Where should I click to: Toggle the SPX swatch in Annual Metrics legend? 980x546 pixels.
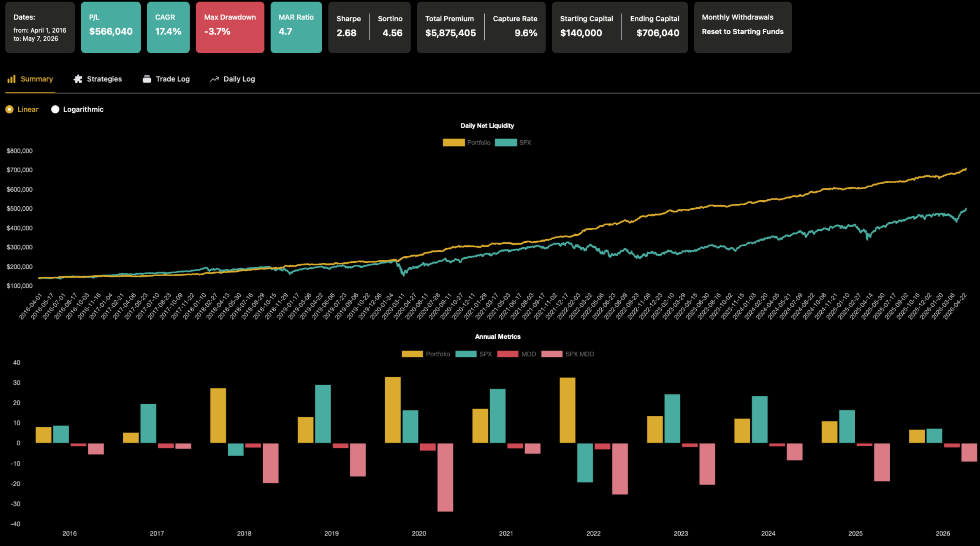[x=466, y=354]
